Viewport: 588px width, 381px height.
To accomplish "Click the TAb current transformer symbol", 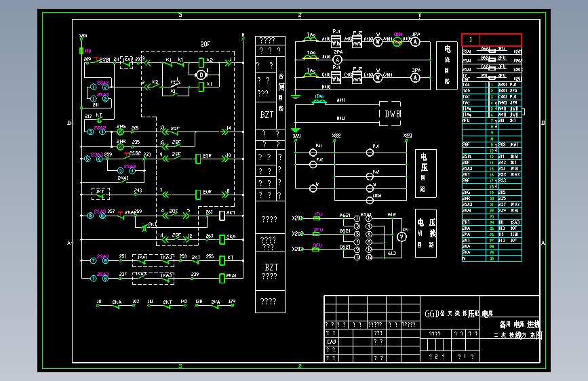I will point(310,57).
